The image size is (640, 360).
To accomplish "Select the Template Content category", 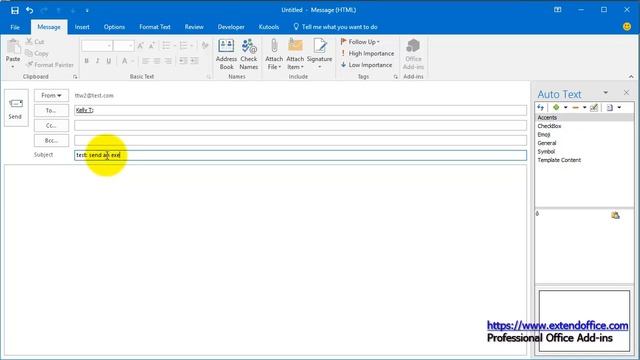I will [559, 160].
